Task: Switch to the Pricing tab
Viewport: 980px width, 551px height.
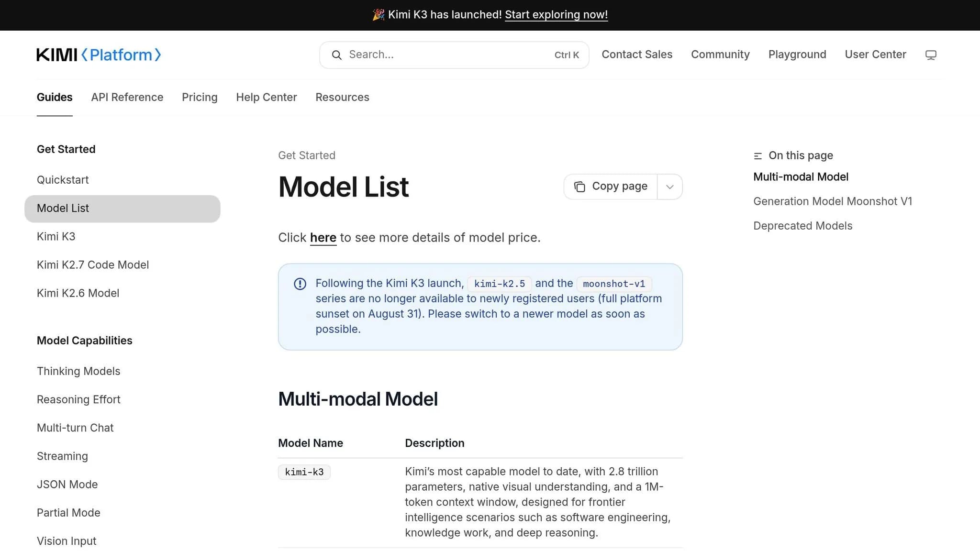Action: point(200,97)
